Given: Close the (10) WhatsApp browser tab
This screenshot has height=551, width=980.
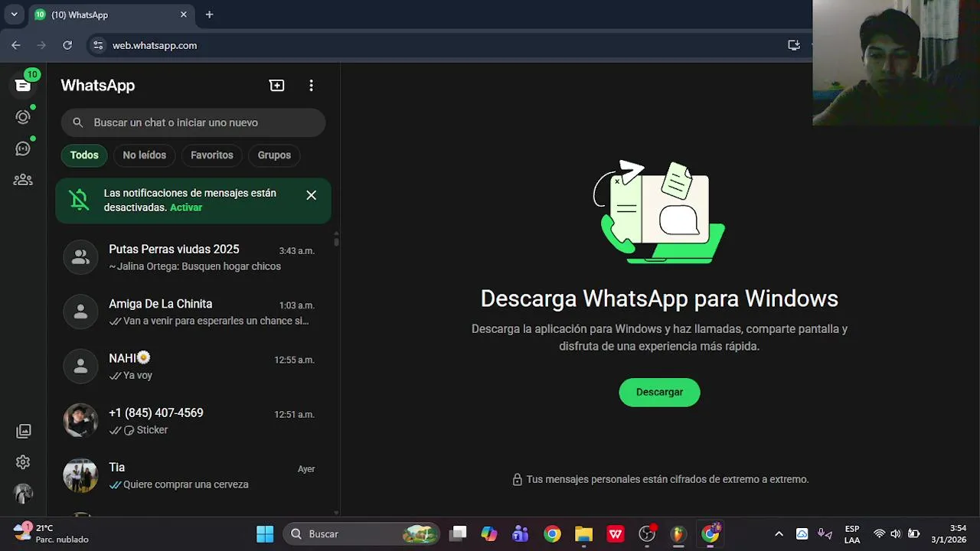Looking at the screenshot, I should (x=184, y=15).
